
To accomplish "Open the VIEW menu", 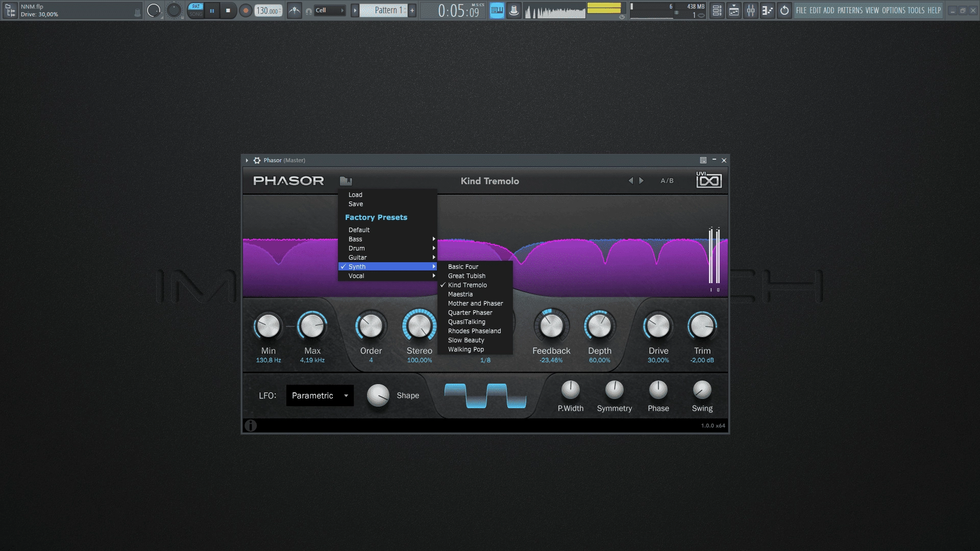I will tap(872, 10).
